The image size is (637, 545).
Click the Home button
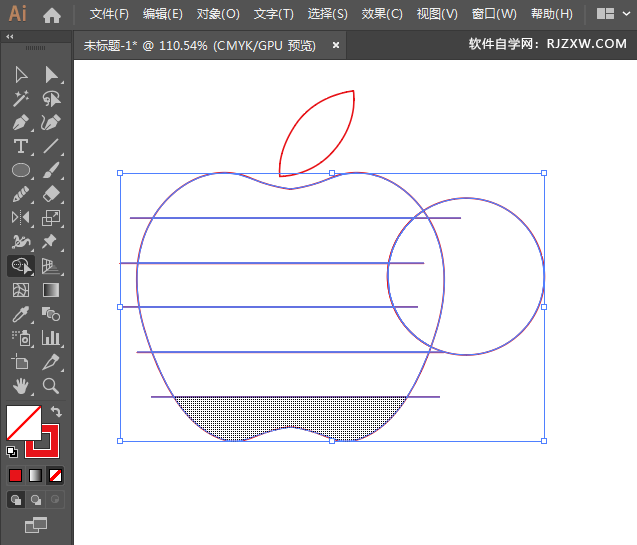pyautogui.click(x=52, y=14)
